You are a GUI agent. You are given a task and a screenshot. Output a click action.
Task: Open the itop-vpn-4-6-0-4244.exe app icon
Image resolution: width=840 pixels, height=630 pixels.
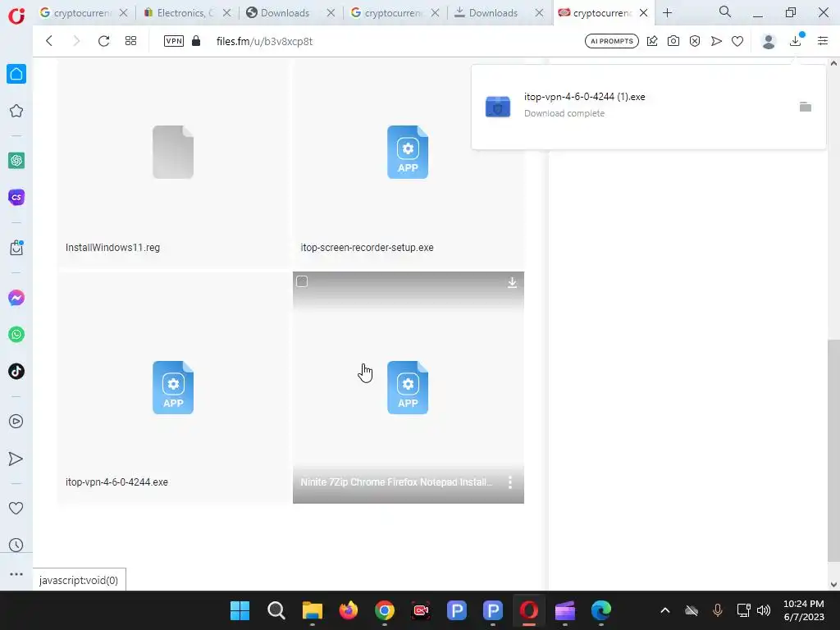(173, 387)
